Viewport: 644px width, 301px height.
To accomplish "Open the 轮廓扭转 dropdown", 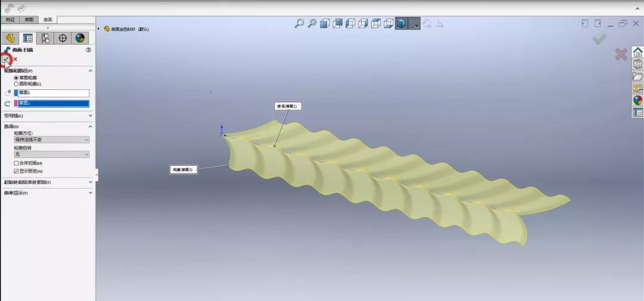I will (52, 154).
